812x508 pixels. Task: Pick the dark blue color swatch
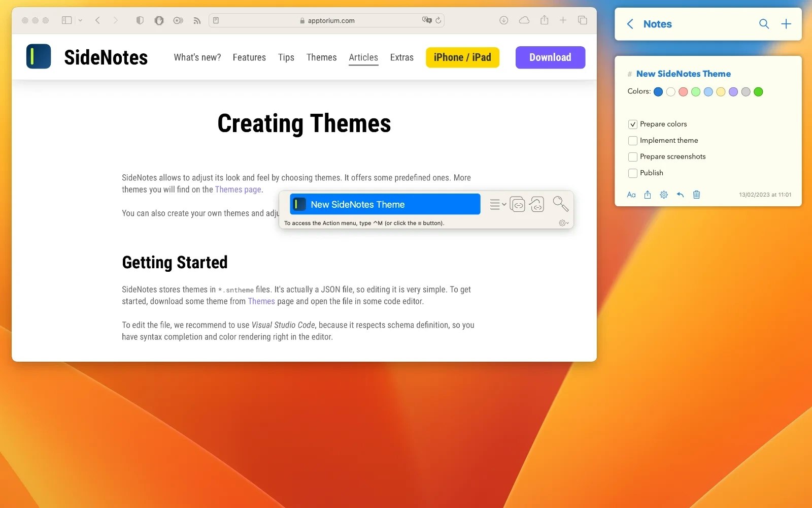658,92
